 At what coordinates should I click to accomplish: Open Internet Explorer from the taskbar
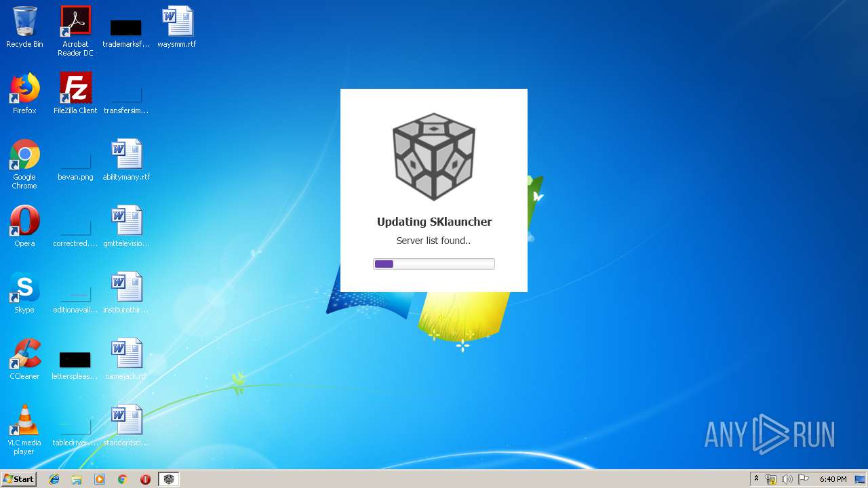click(54, 479)
